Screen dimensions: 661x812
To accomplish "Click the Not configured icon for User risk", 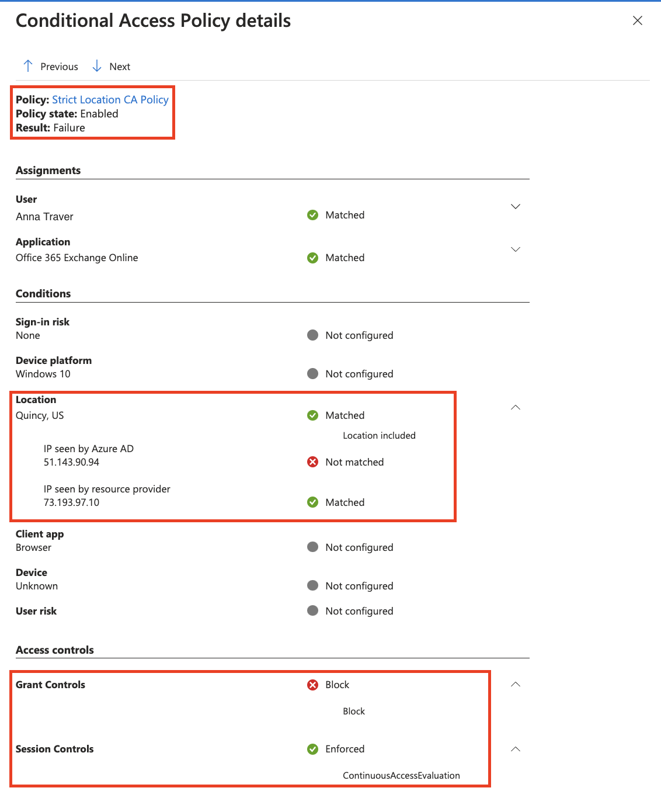I will click(x=312, y=610).
